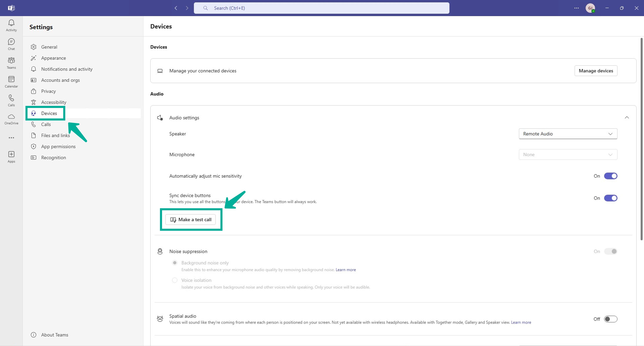Open the Activity feed icon
The height and width of the screenshot is (346, 644).
pos(11,25)
